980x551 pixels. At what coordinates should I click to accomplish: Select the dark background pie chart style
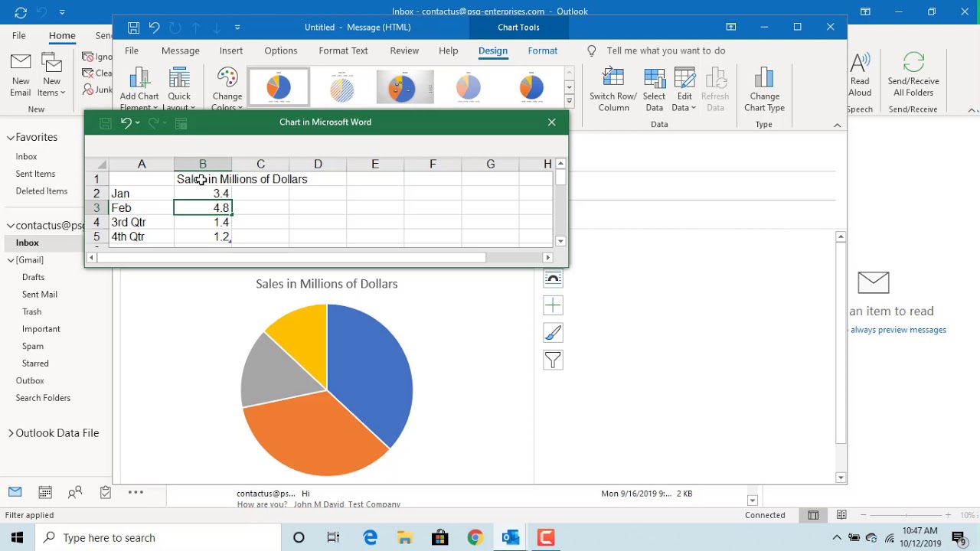404,87
